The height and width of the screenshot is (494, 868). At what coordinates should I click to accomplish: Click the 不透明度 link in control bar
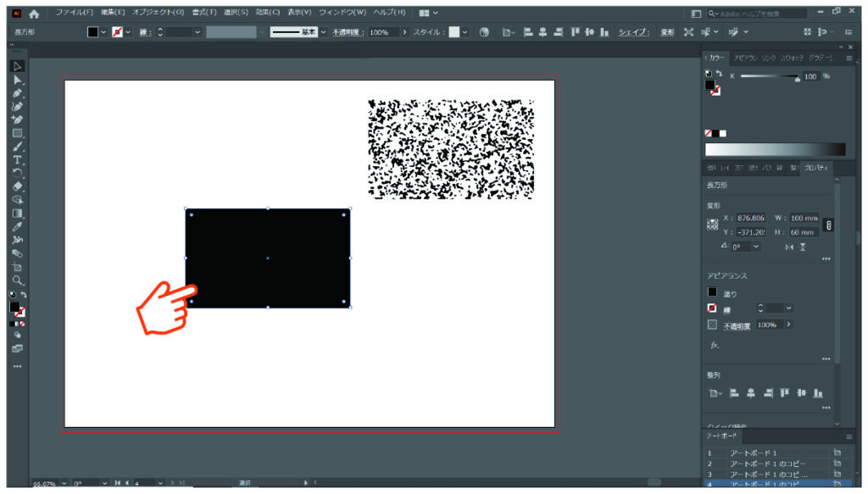pyautogui.click(x=347, y=32)
